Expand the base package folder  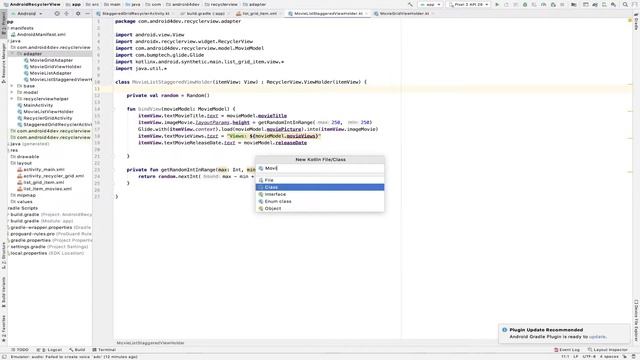tap(12, 86)
